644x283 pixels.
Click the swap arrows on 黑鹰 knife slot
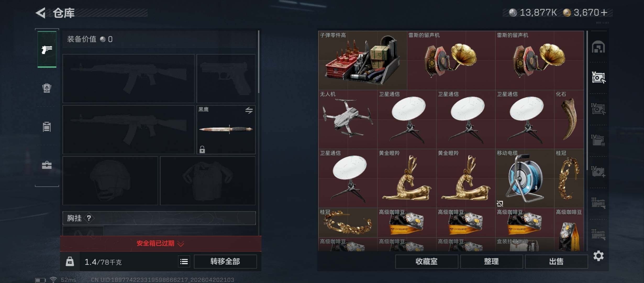249,110
